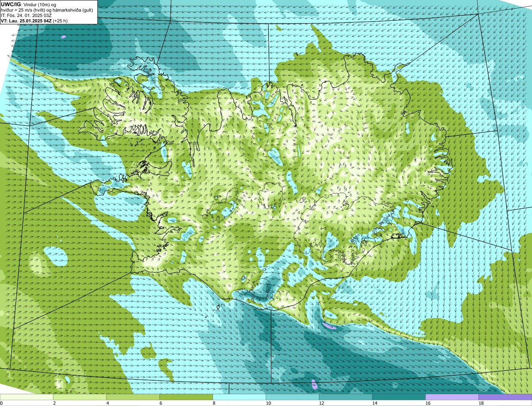Click the legend scale label '4'

(107, 403)
